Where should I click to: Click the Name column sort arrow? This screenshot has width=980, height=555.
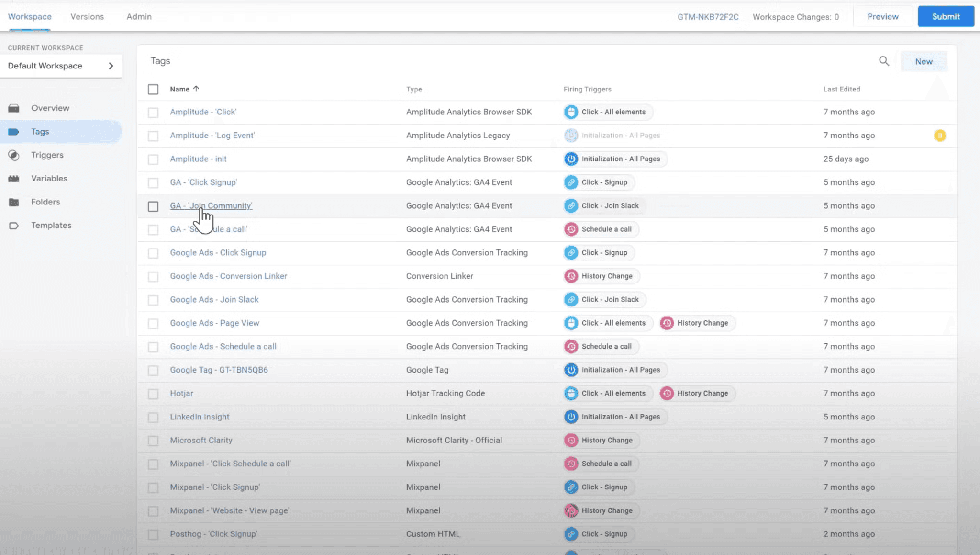[x=196, y=89]
